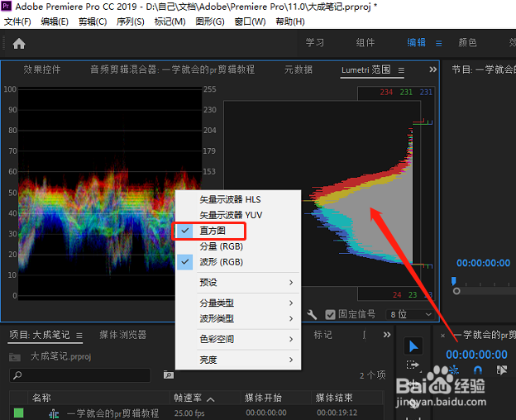Click the project search input field
Screen dimensions: 516x420
point(80,375)
